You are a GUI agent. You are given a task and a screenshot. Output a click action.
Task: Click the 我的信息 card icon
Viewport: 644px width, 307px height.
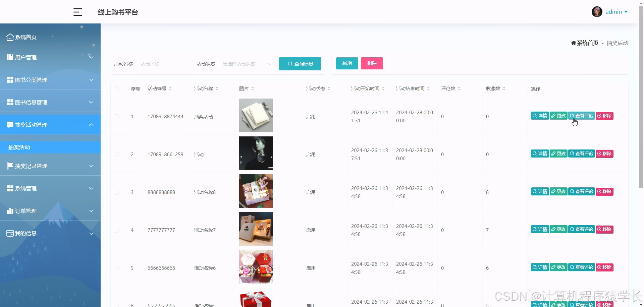[10, 233]
